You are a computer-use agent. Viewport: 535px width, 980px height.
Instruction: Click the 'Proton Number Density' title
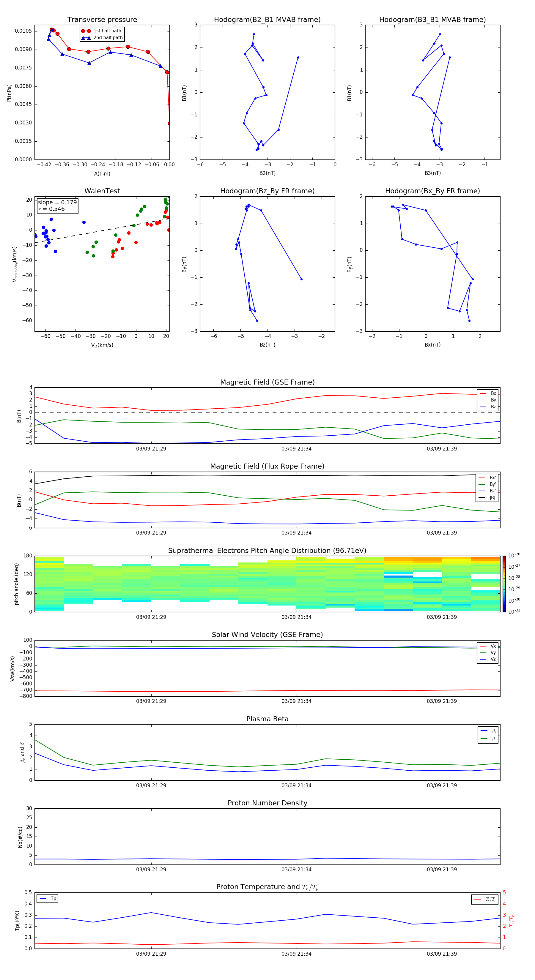point(267,803)
